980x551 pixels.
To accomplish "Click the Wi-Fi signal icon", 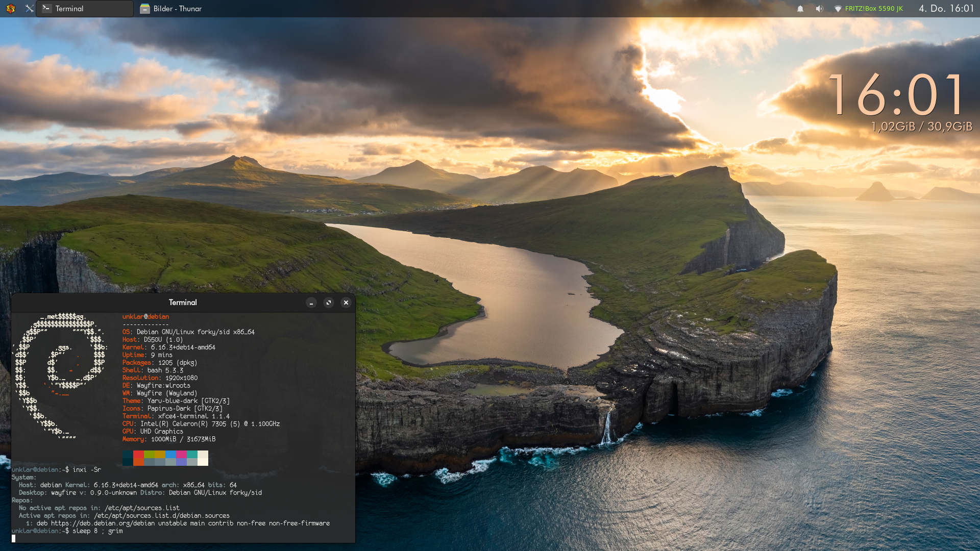I will point(838,9).
